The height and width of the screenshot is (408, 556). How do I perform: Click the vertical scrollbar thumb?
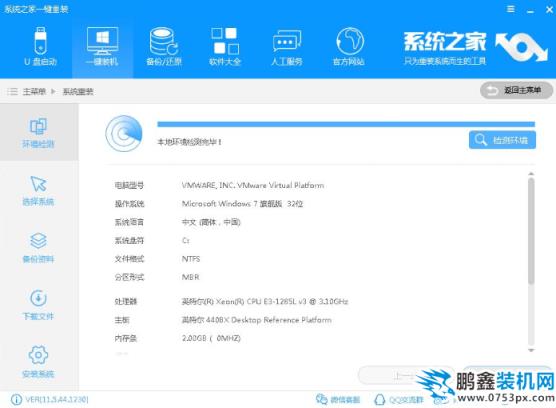click(531, 231)
